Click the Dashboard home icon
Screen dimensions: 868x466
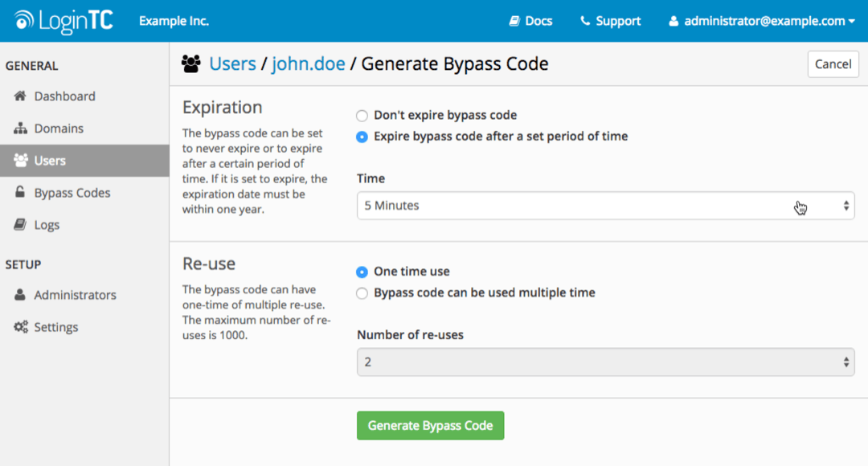coord(20,96)
